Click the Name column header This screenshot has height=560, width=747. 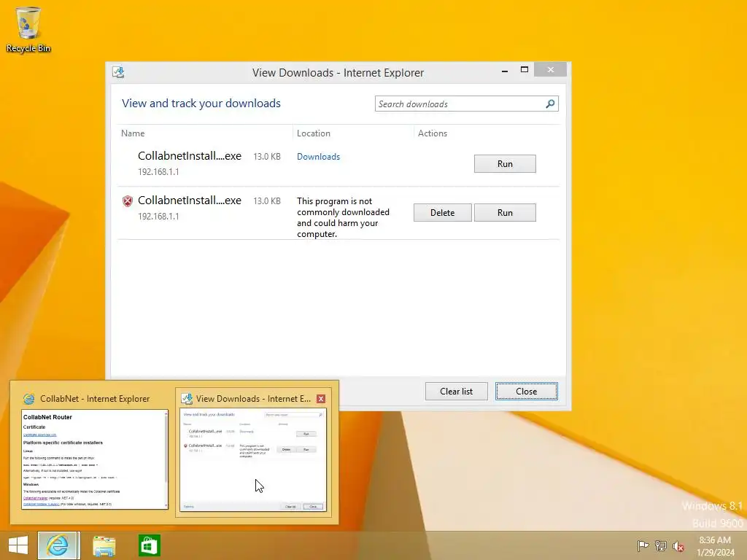133,133
